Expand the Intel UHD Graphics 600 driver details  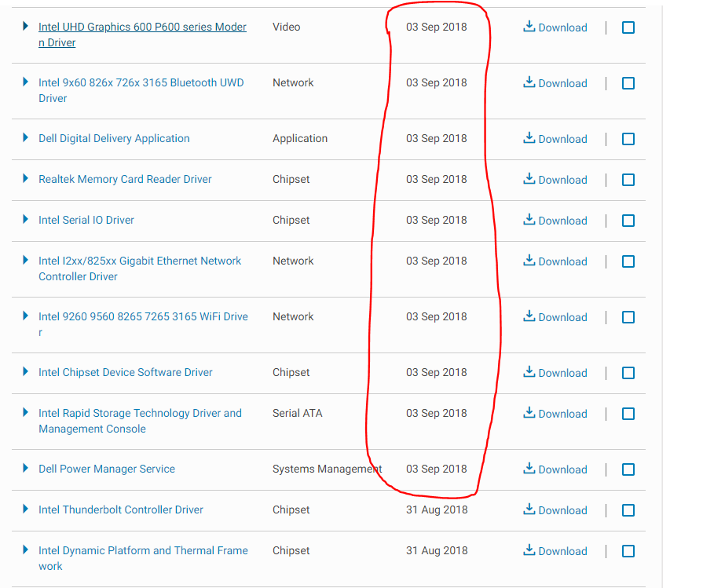[x=26, y=27]
